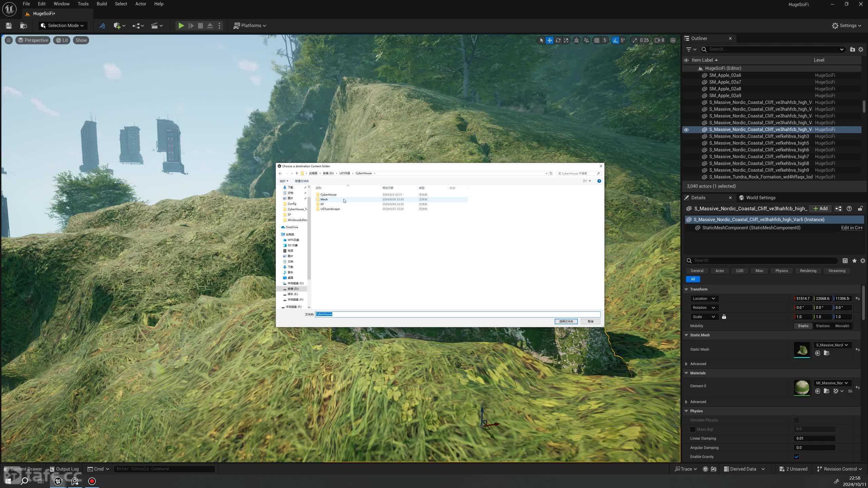Open the Location type dropdown
The image size is (868, 488).
tap(704, 299)
